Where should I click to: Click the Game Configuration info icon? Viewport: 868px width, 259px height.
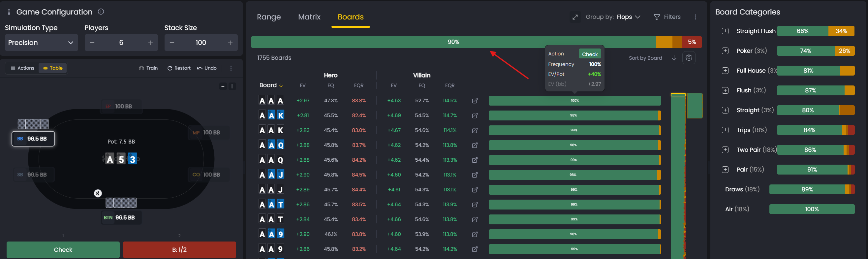[x=101, y=12]
